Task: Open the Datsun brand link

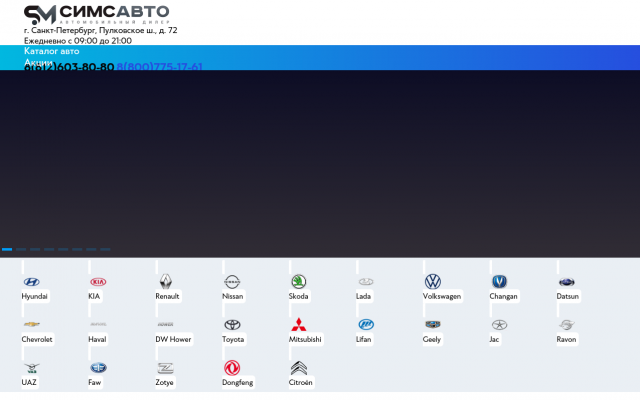Action: pyautogui.click(x=568, y=296)
